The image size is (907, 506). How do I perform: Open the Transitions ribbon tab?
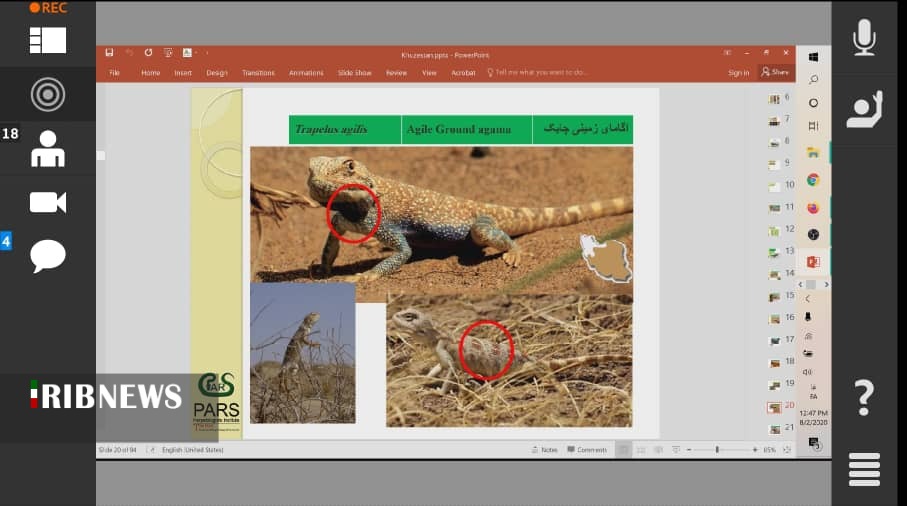point(258,73)
